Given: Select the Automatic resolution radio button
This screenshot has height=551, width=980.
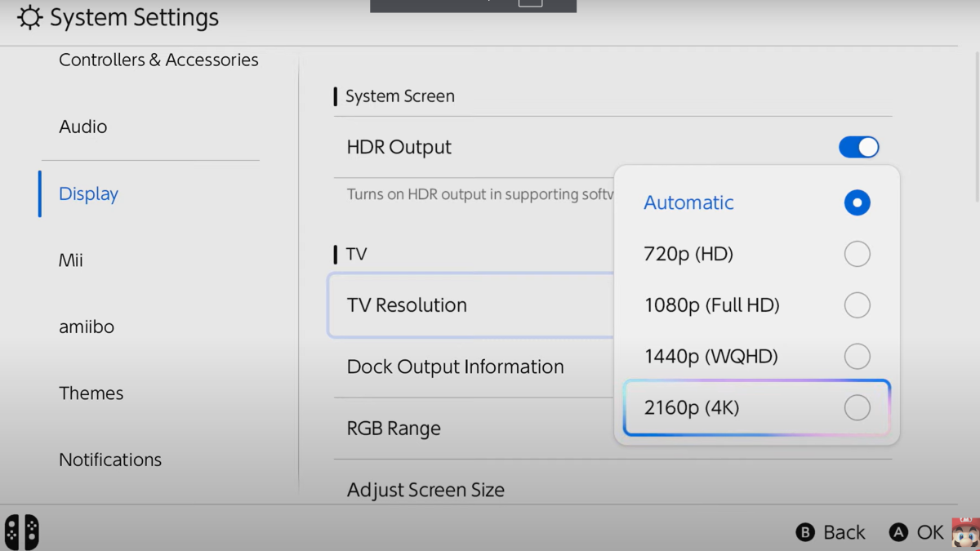Looking at the screenshot, I should pyautogui.click(x=857, y=202).
